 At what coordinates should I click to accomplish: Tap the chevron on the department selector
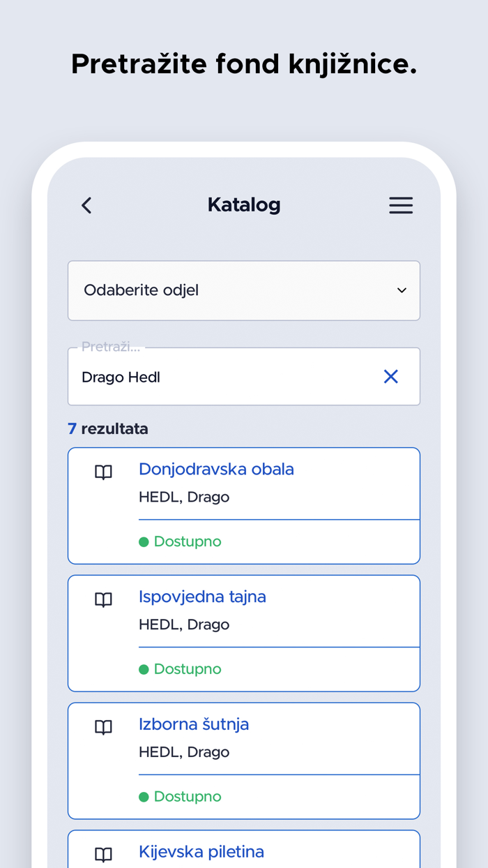(x=402, y=290)
